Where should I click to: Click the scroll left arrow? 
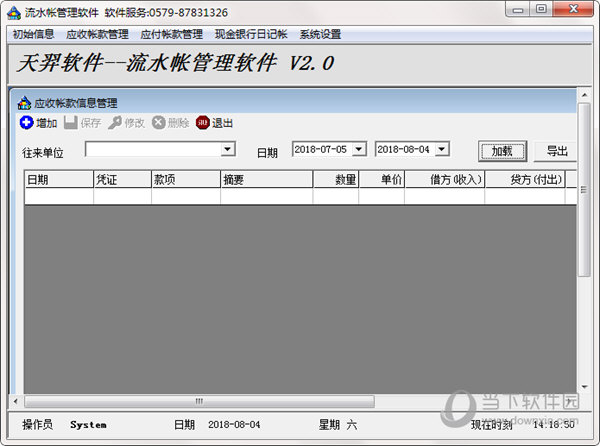(x=16, y=401)
